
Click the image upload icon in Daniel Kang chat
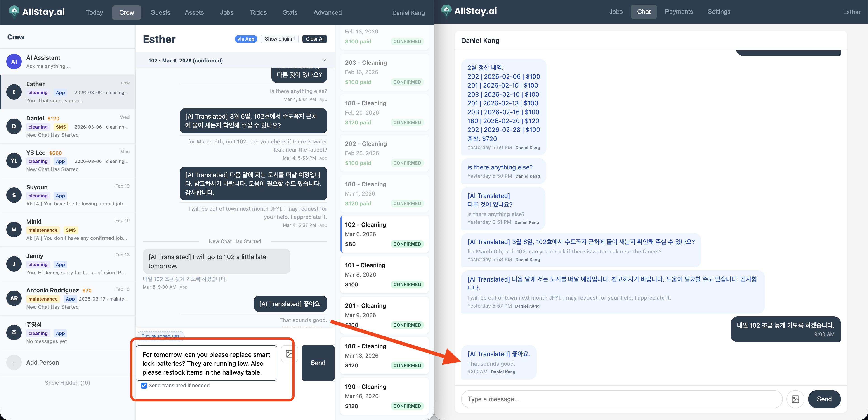coord(795,399)
